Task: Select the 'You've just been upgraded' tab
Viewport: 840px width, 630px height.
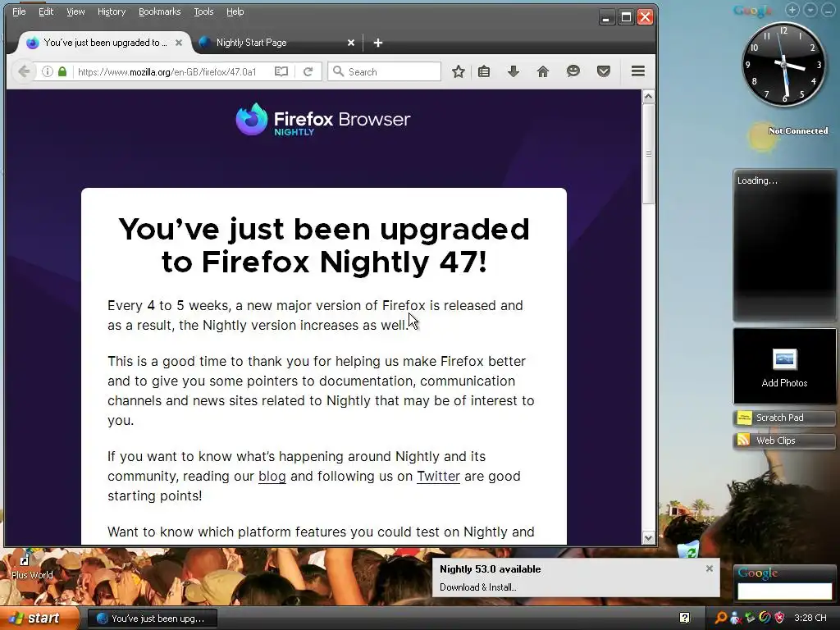Action: tap(104, 43)
